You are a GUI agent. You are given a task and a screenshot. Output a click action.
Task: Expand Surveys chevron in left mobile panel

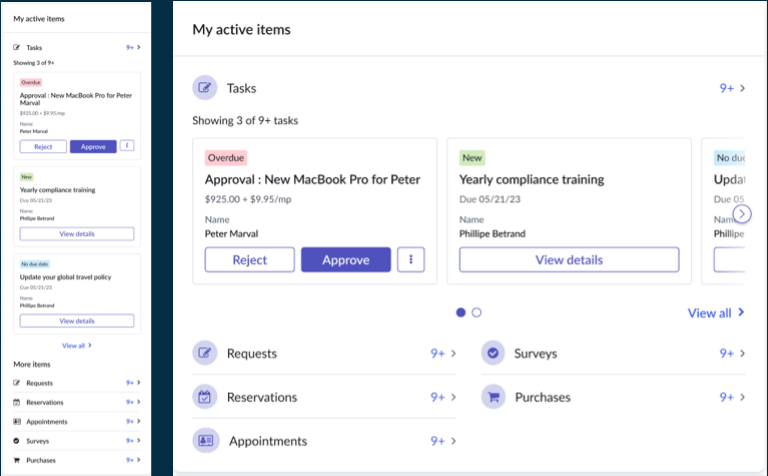139,441
